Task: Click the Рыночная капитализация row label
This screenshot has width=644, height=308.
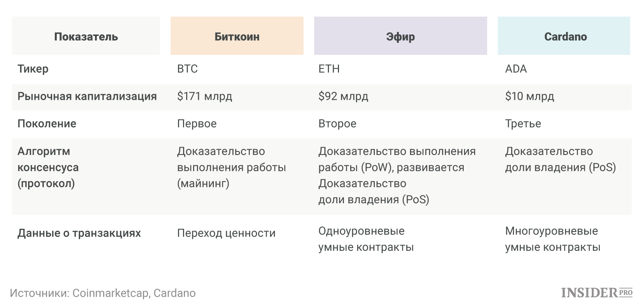Action: point(87,96)
